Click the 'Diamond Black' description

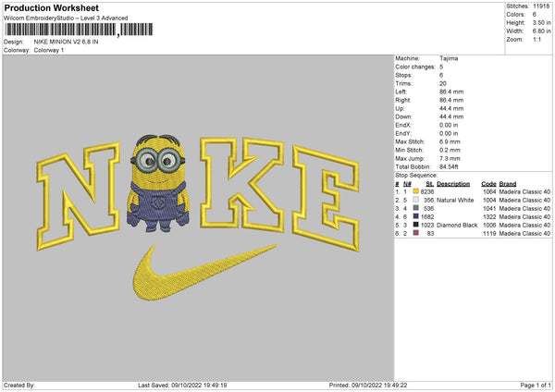[457, 225]
